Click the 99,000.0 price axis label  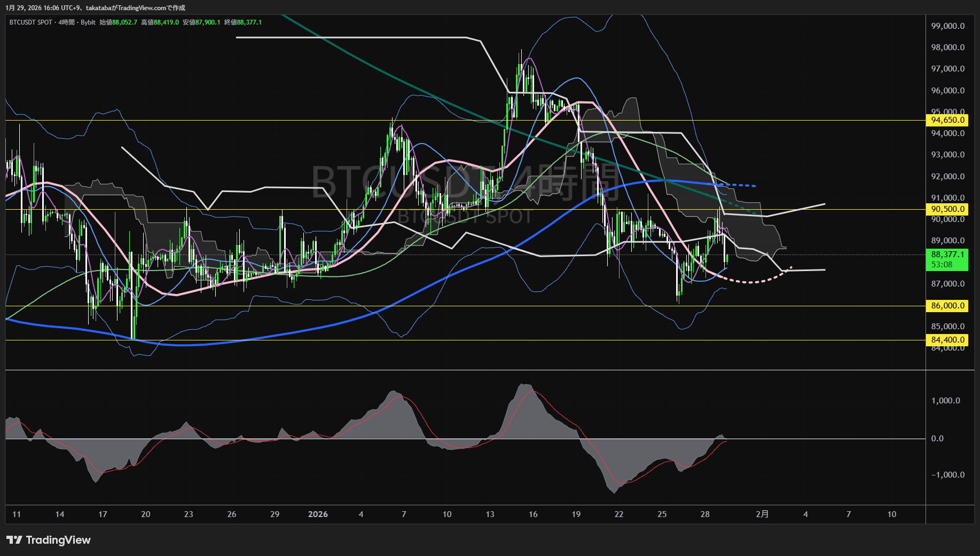click(x=947, y=26)
